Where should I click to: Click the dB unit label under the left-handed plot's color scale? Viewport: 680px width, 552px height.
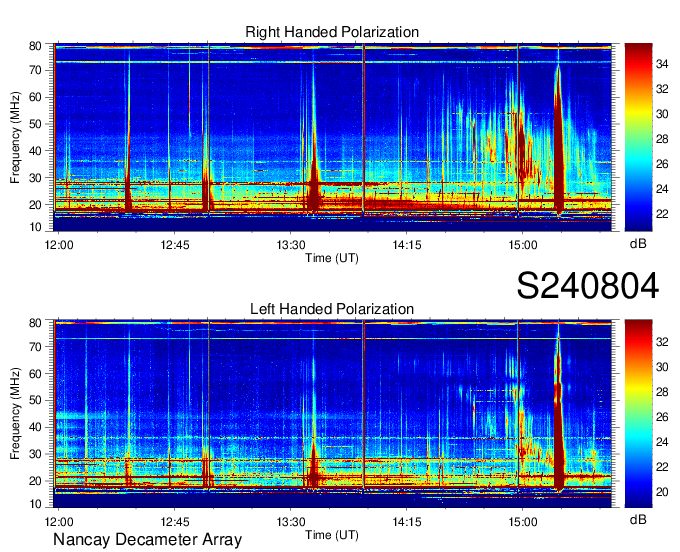[x=638, y=520]
